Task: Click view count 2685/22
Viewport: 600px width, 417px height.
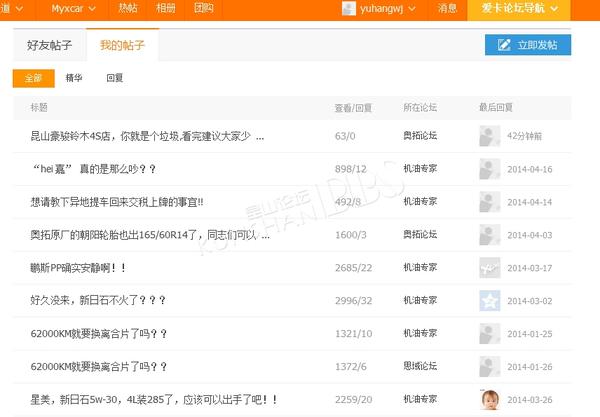Action: [354, 268]
